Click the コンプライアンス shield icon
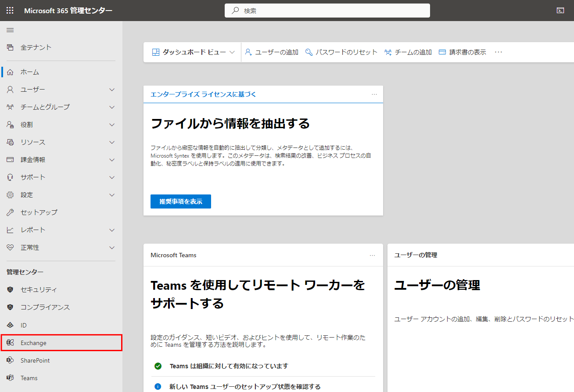574x392 pixels. tap(10, 307)
